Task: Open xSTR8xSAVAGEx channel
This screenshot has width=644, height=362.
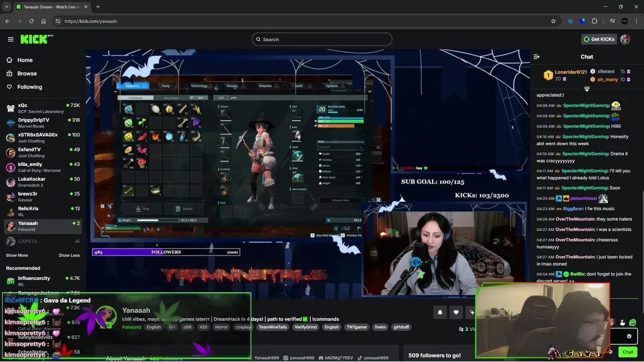Action: tap(42, 138)
